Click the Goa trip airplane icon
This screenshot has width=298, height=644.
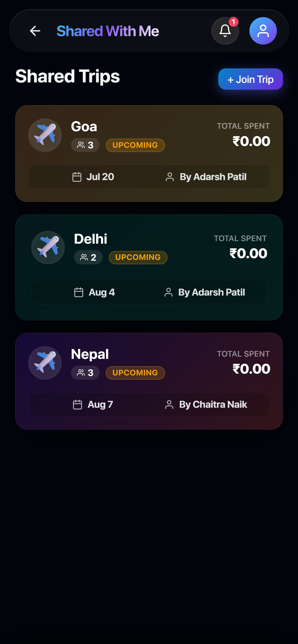[45, 135]
